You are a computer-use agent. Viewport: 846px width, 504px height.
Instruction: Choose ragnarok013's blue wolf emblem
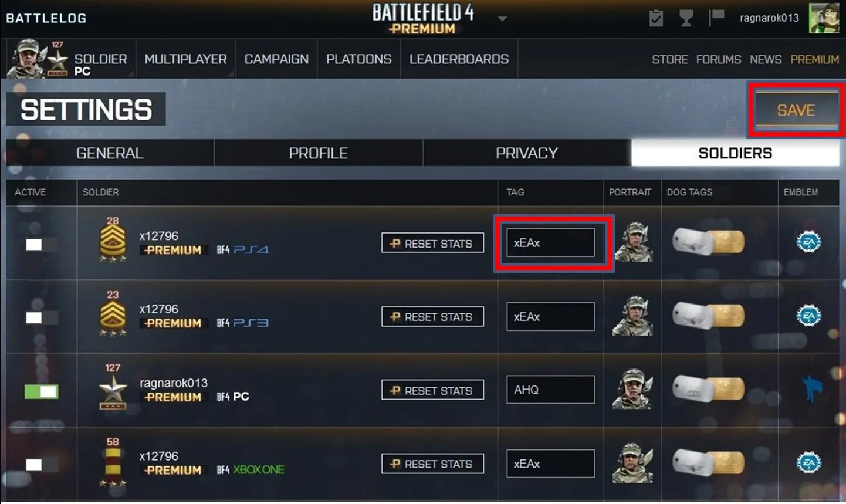click(x=812, y=389)
